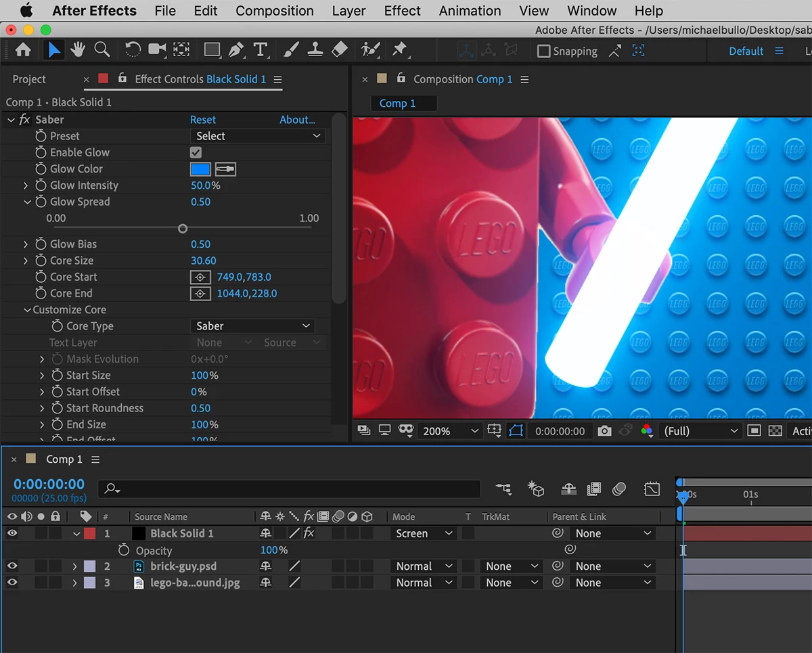Open grid and guide options icon
The height and width of the screenshot is (653, 812).
tap(494, 430)
